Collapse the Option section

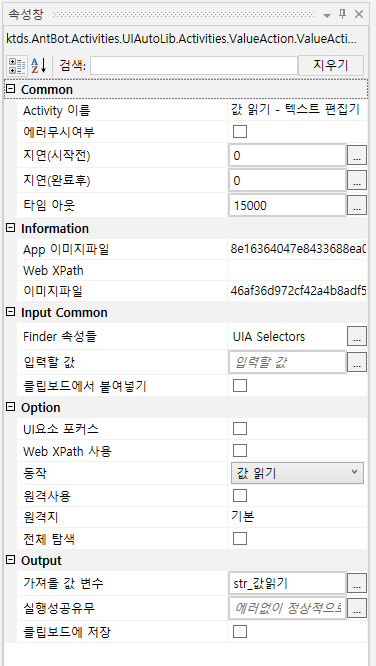[x=11, y=407]
